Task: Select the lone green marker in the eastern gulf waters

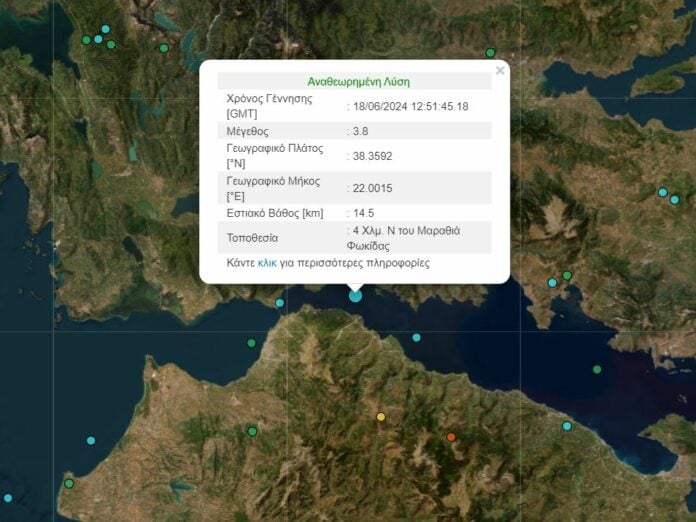Action: click(x=597, y=369)
